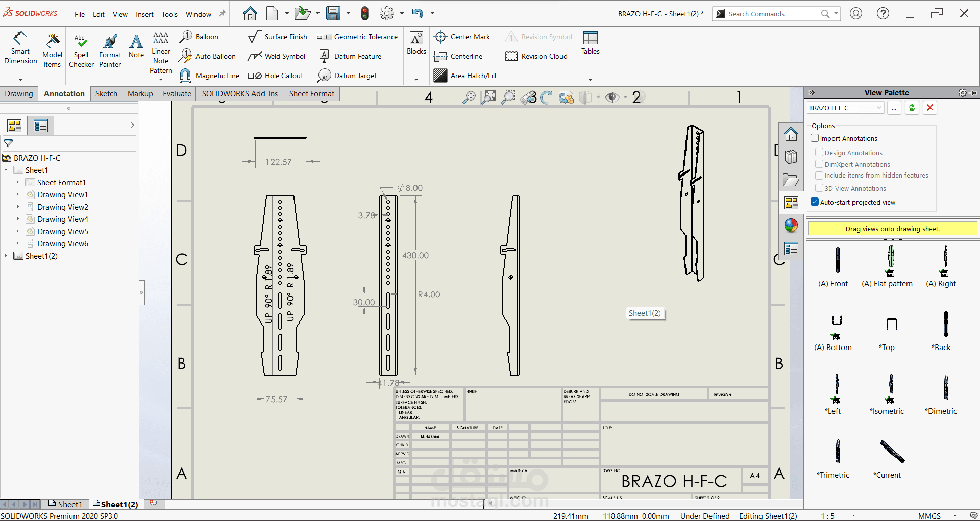Switch to the Sketch tab
The width and height of the screenshot is (980, 521).
click(x=106, y=94)
